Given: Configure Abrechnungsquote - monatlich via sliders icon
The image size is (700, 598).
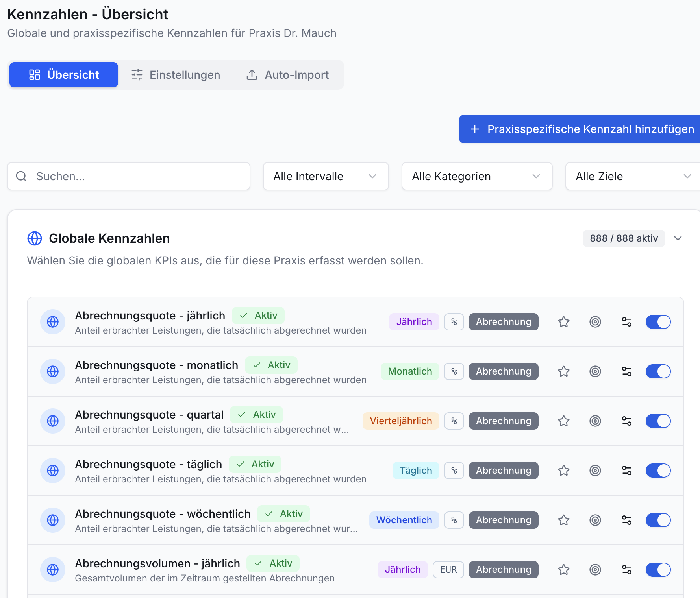Looking at the screenshot, I should 627,371.
